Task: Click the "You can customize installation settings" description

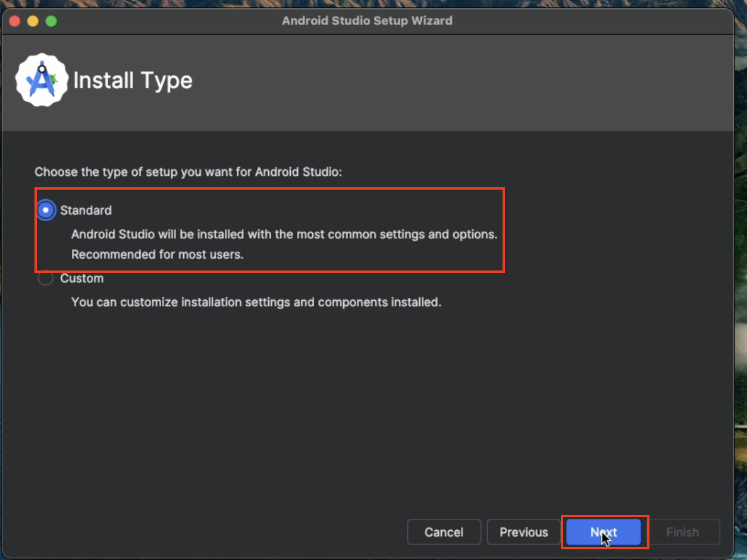Action: pyautogui.click(x=256, y=302)
